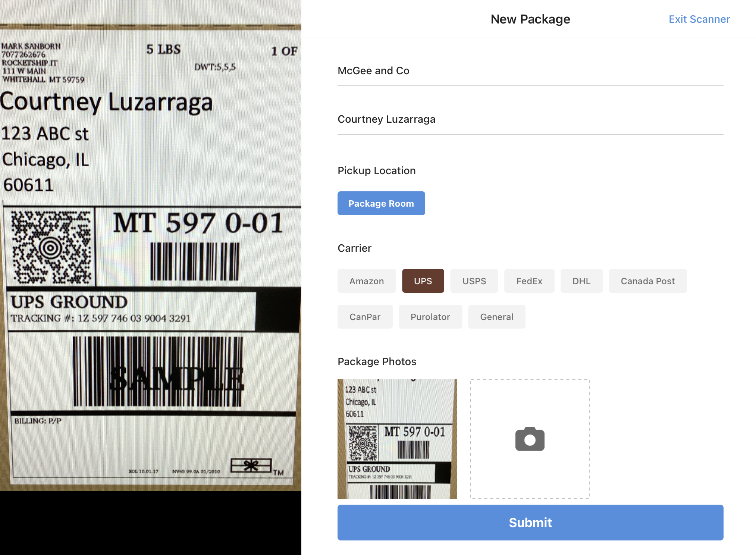Pick Purolator as carrier
Image resolution: width=756 pixels, height=555 pixels.
[430, 317]
